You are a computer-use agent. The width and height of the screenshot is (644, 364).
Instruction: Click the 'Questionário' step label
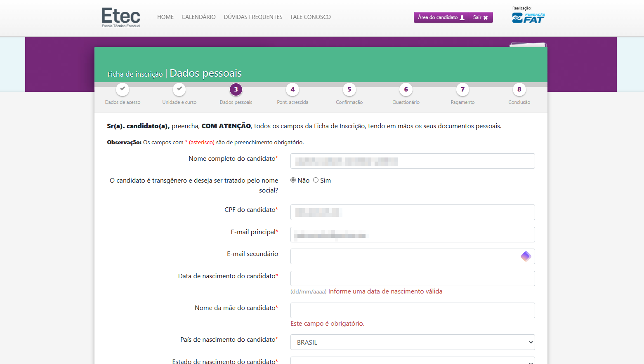tap(406, 102)
